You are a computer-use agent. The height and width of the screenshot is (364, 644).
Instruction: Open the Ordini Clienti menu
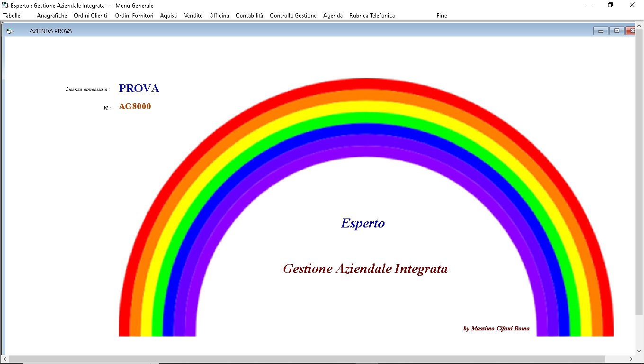click(x=90, y=16)
